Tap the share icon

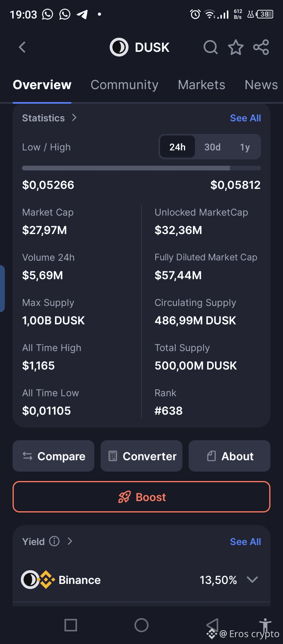261,48
